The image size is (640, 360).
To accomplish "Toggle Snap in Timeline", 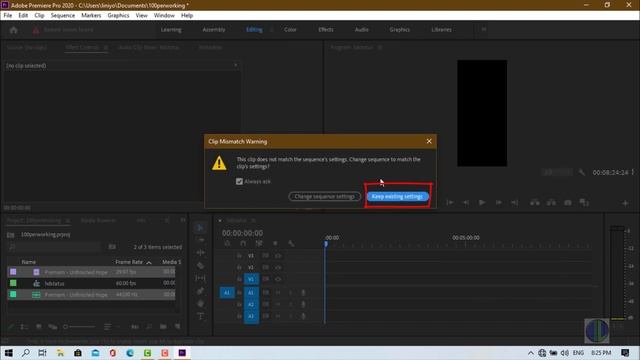I will pos(243,243).
